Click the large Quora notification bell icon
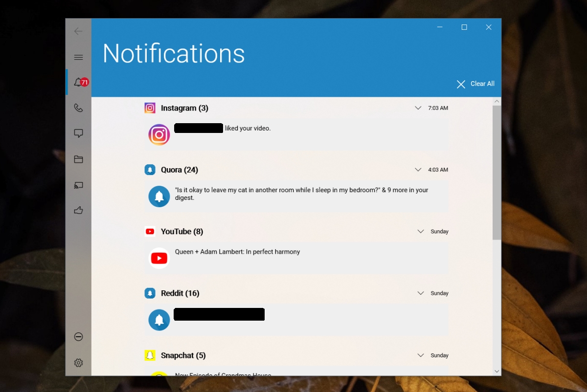This screenshot has height=392, width=587. [x=159, y=196]
